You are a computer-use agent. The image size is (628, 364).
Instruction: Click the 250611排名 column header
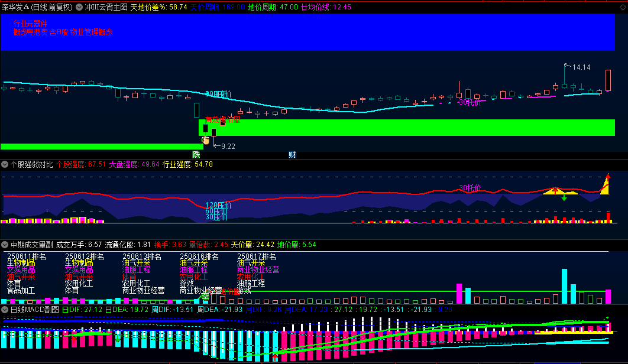click(27, 256)
